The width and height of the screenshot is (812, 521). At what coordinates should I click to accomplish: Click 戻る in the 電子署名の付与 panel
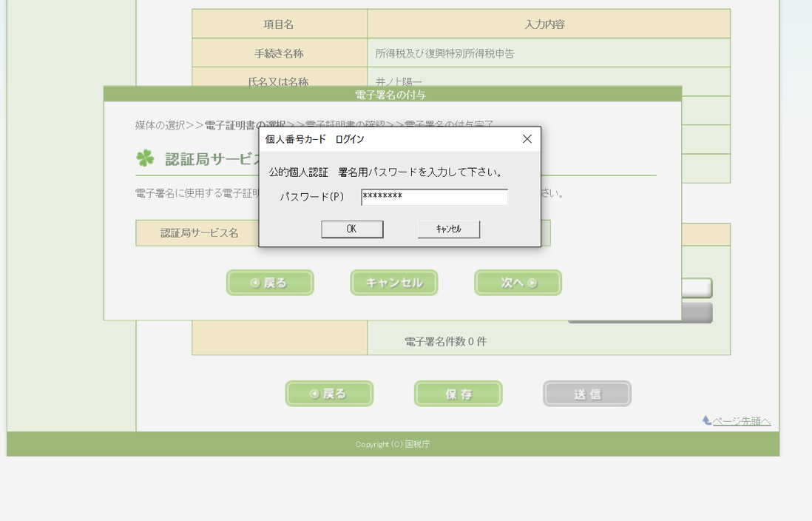270,283
